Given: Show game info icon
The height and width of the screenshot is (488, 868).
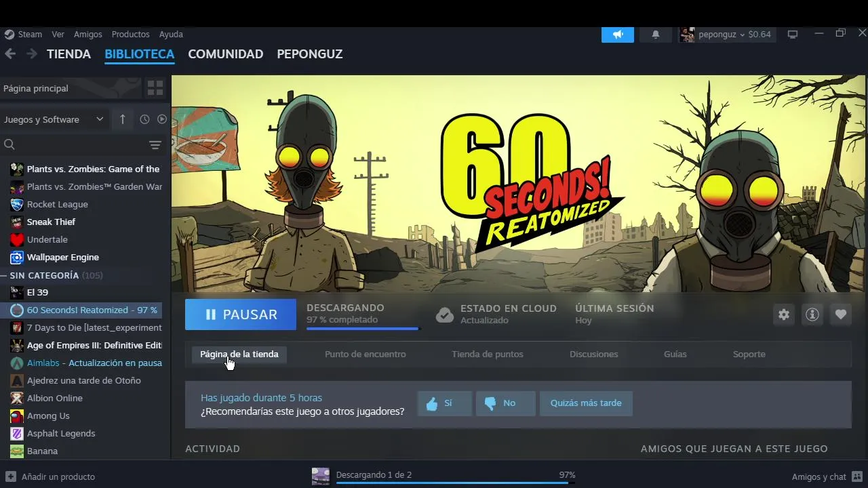Looking at the screenshot, I should [812, 314].
